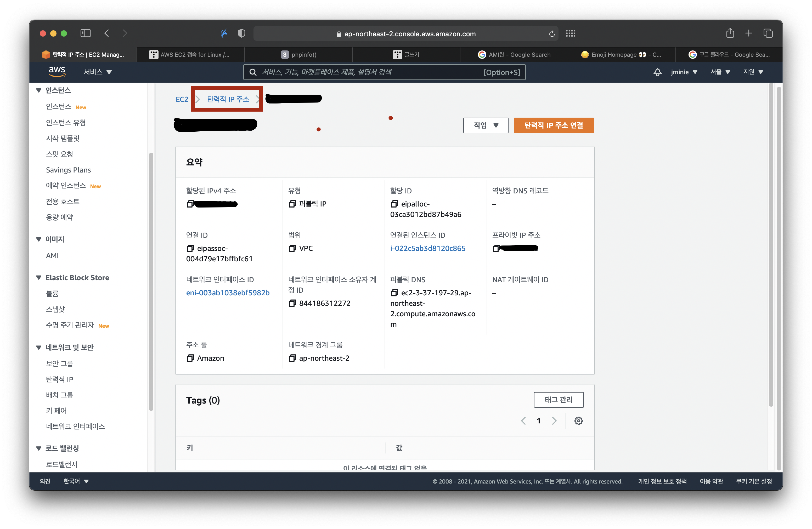Open the Safari share menu
The height and width of the screenshot is (529, 812).
(730, 33)
